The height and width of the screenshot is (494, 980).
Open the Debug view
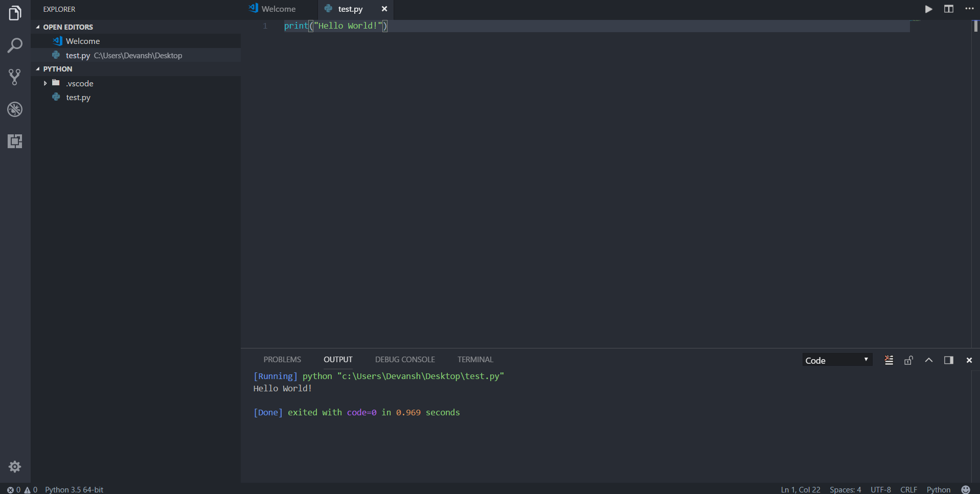point(15,109)
